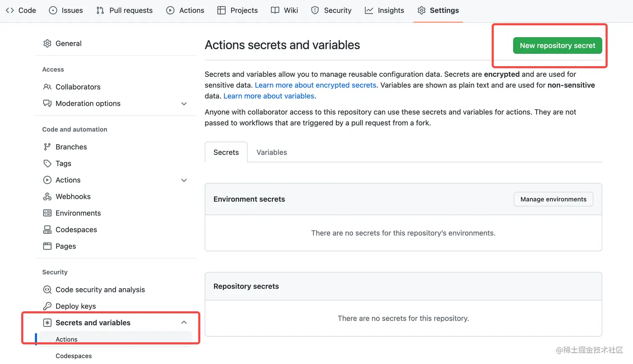
Task: Click the Codespaces icon in sidebar
Action: click(x=47, y=230)
